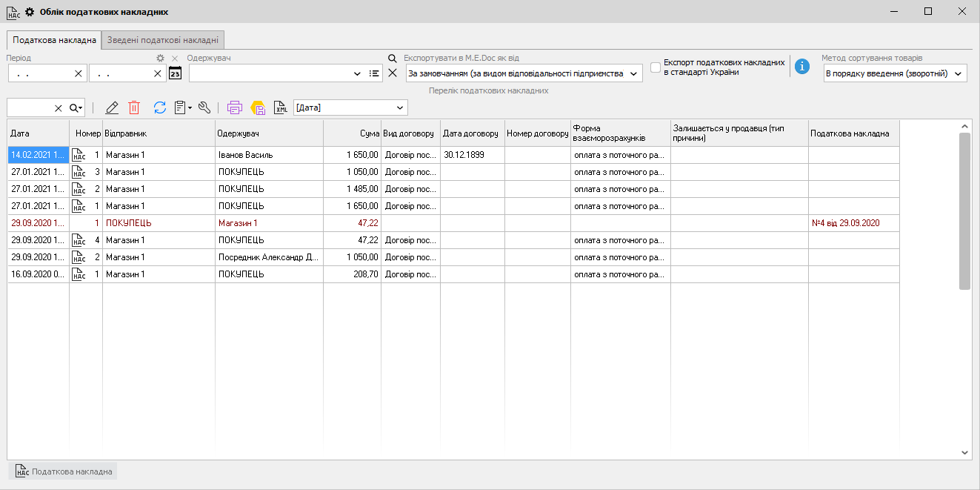The width and height of the screenshot is (980, 490).
Task: Enable export in Ukraine standard checkbox
Action: click(x=655, y=67)
